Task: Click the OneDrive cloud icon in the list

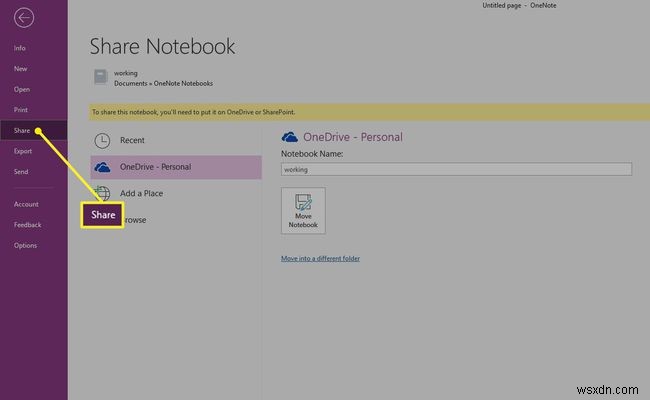Action: point(102,167)
